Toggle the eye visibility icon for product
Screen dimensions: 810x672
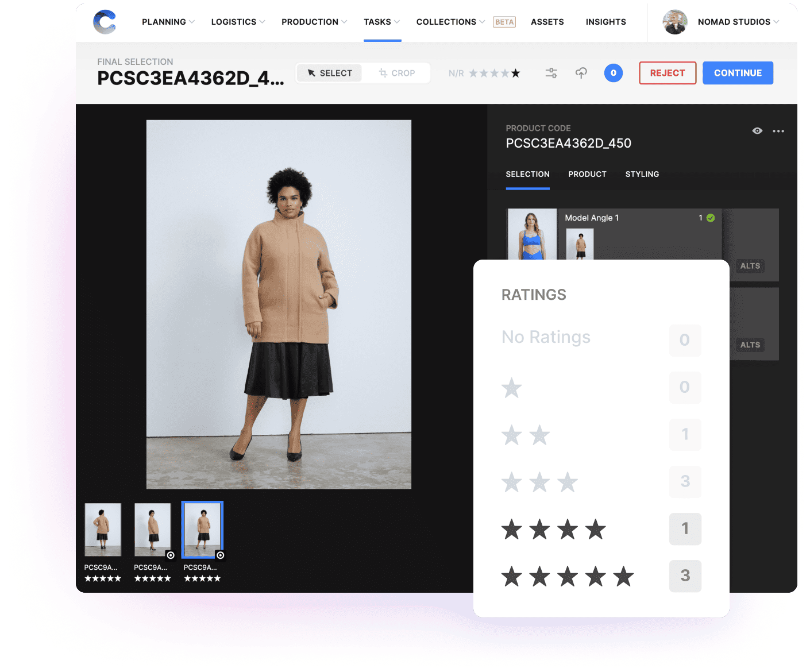(757, 131)
